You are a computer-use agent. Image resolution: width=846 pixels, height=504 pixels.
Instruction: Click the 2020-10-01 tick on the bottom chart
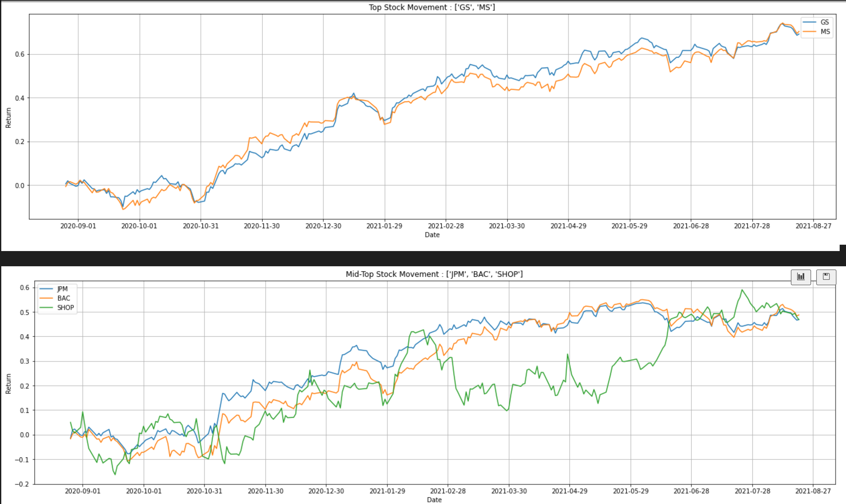tap(144, 491)
